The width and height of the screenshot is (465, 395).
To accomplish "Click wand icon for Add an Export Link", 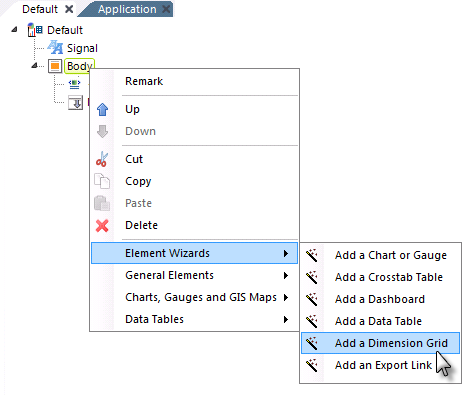I will point(312,365).
